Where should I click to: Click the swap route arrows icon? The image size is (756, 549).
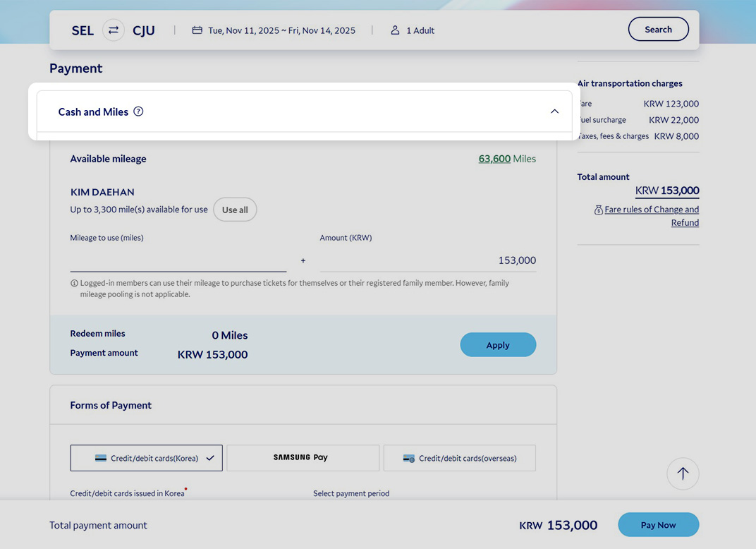(x=114, y=30)
